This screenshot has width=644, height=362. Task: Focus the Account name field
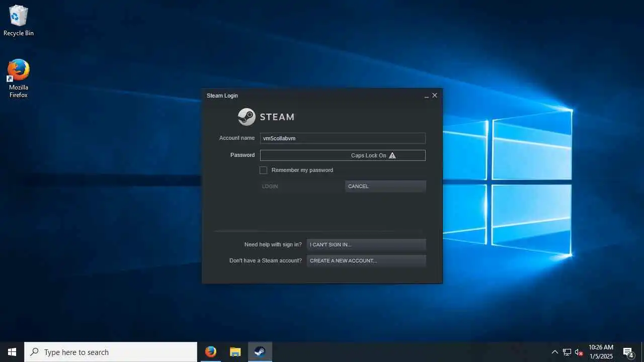pyautogui.click(x=343, y=138)
